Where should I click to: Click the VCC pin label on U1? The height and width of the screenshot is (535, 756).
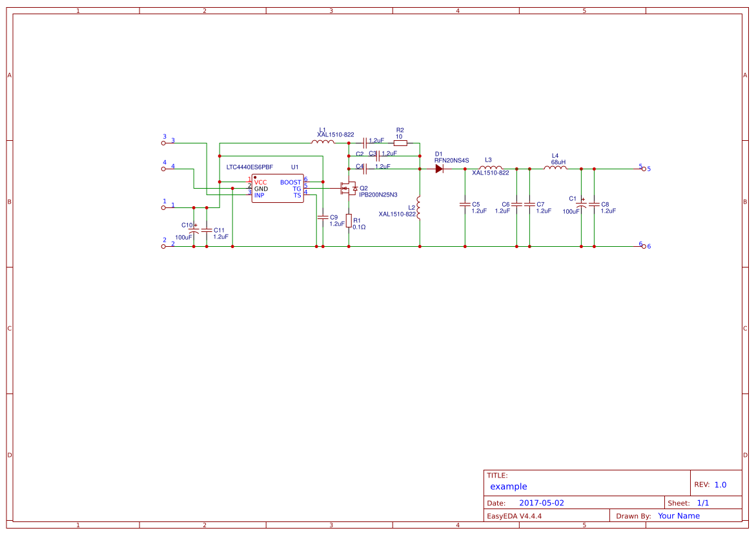tap(261, 183)
